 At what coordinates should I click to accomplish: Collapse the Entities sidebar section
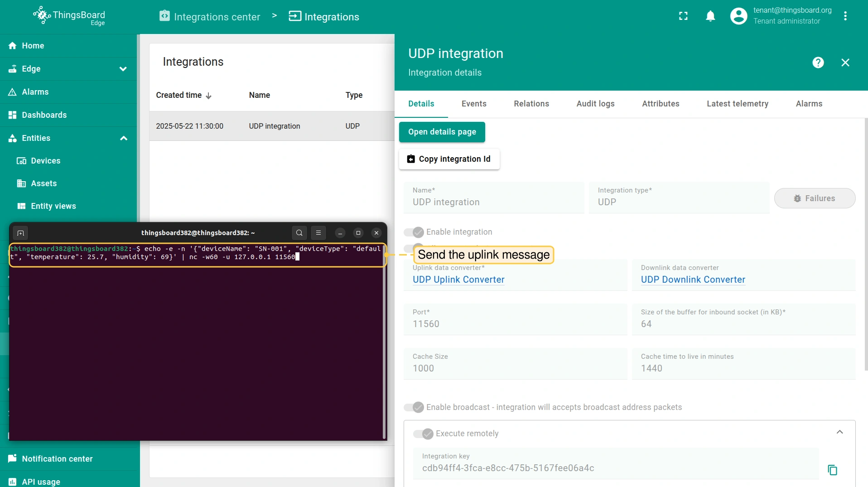(x=123, y=138)
